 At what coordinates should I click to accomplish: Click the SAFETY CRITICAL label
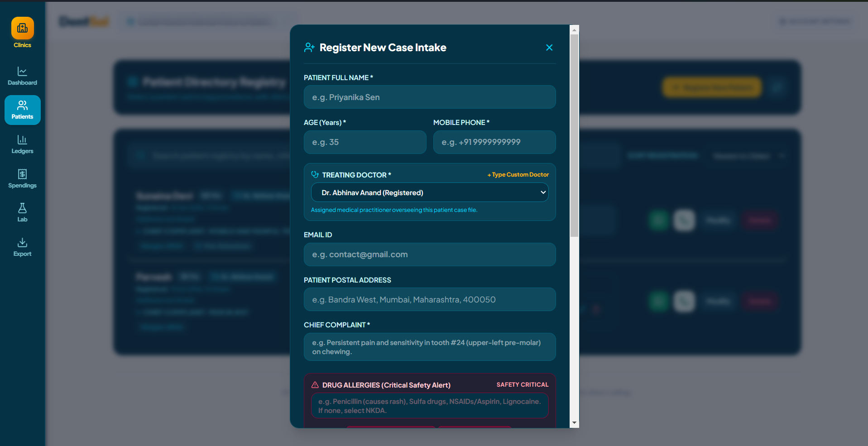[x=523, y=384]
